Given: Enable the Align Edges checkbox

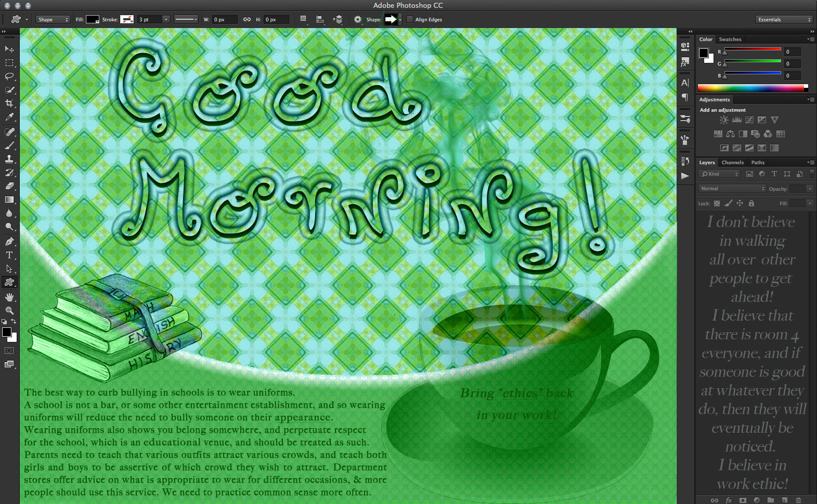Looking at the screenshot, I should click(410, 20).
